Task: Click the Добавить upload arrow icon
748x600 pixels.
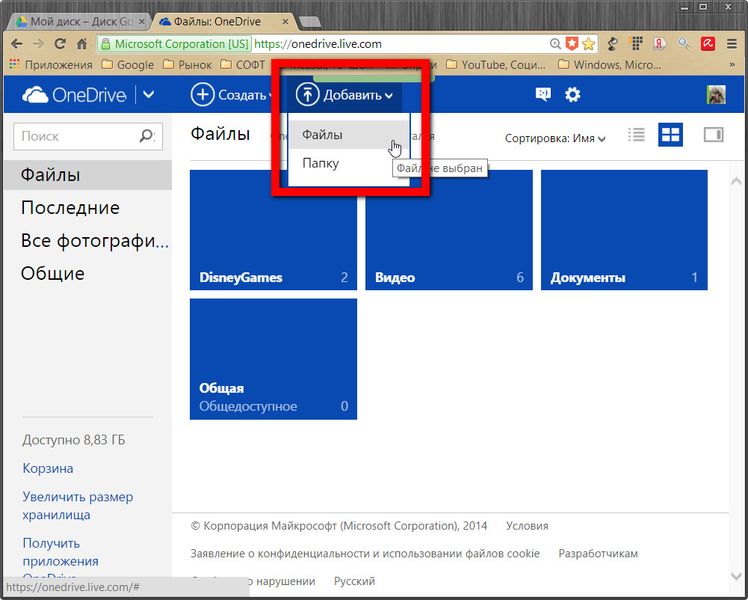Action: pyautogui.click(x=307, y=94)
